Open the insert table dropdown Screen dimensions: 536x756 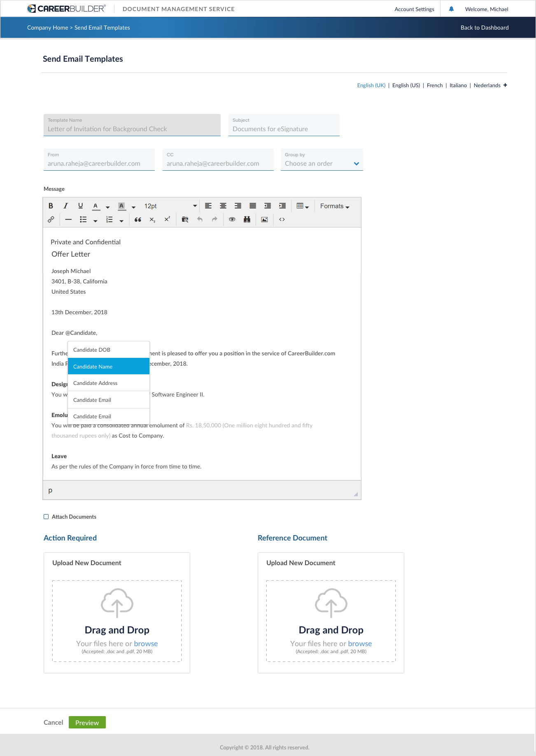click(303, 206)
